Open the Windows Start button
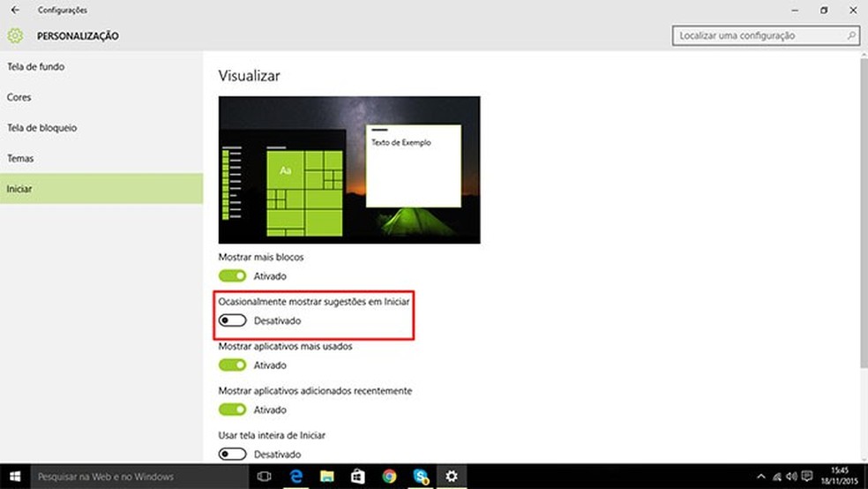Image resolution: width=868 pixels, height=489 pixels. [15, 477]
